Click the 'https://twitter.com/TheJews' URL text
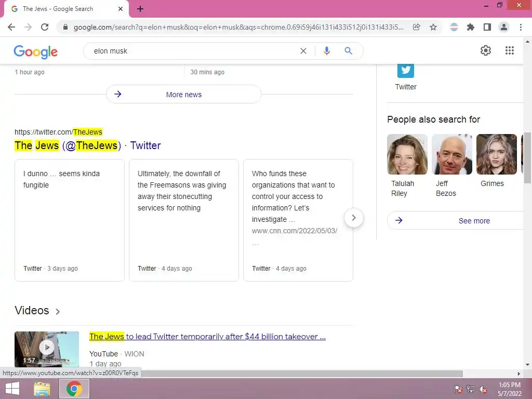The height and width of the screenshot is (399, 532). point(58,132)
